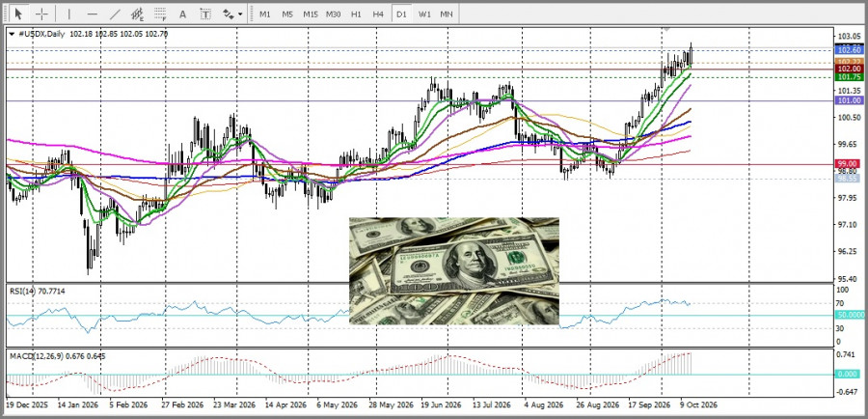Select the text A tool
The width and height of the screenshot is (868, 419).
click(x=182, y=14)
